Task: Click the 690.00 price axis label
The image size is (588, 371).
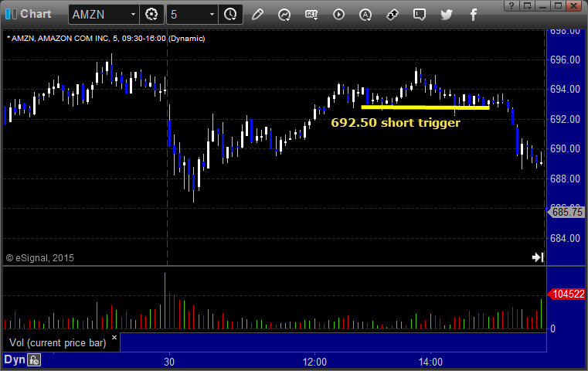Action: pyautogui.click(x=565, y=149)
